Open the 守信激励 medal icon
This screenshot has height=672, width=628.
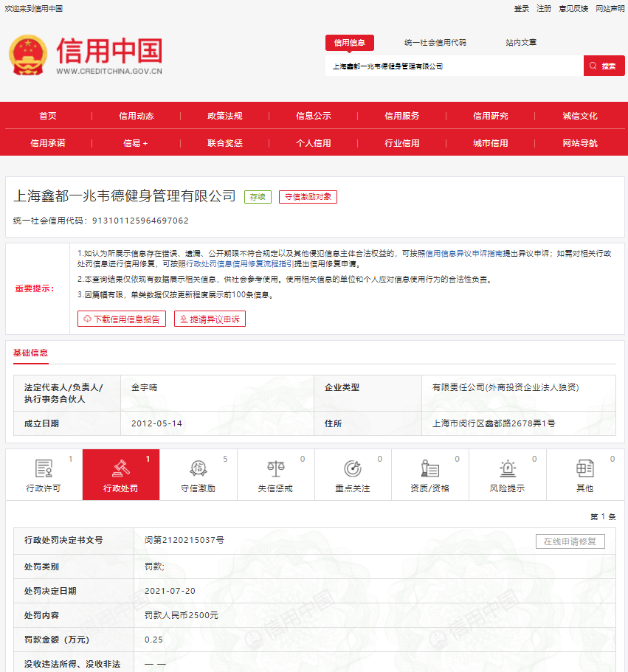coord(198,467)
